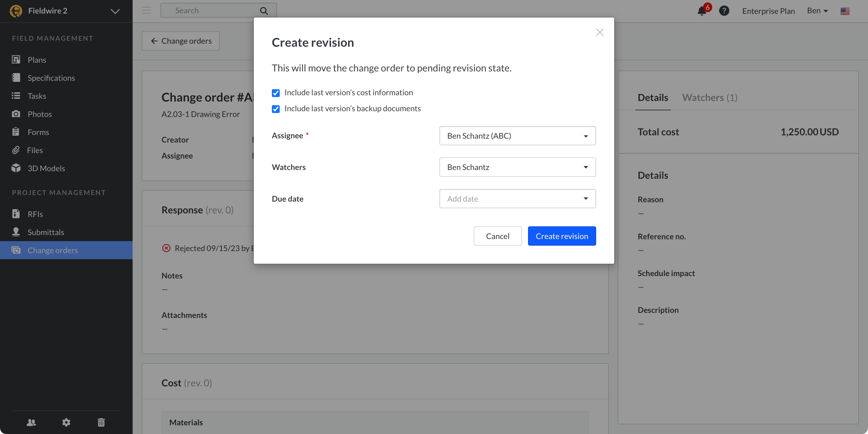Click the blue Create revision button
The height and width of the screenshot is (434, 868).
coord(562,236)
